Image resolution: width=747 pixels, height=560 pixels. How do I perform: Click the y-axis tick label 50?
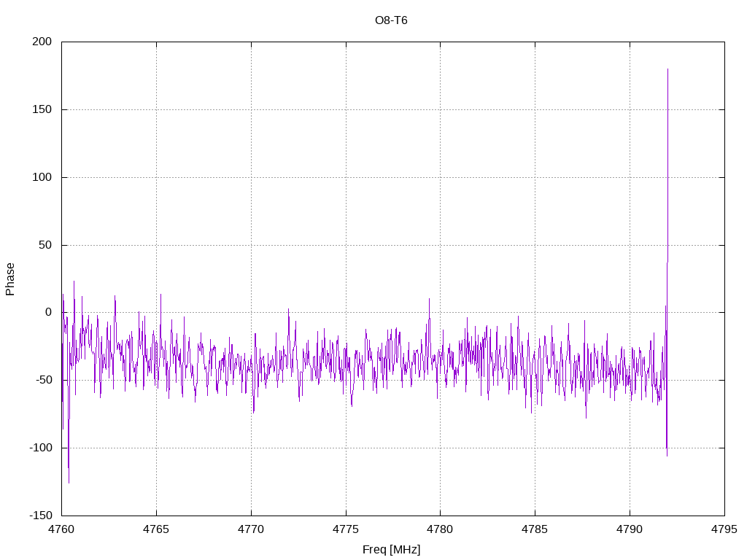point(45,245)
